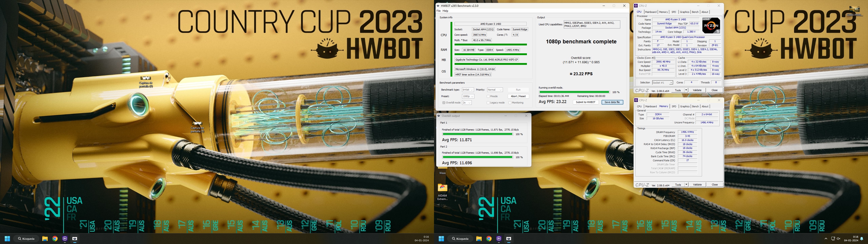Open clock and date on right screen taskbar

[851, 239]
